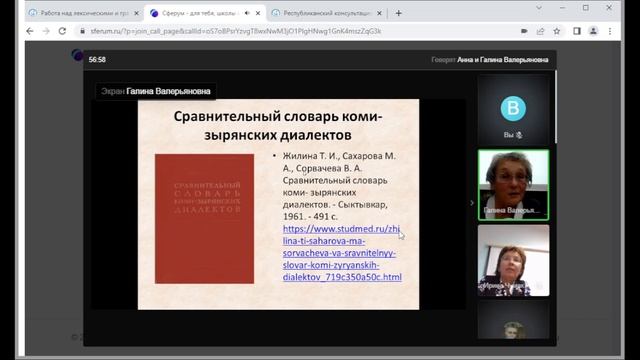Image resolution: width=640 pixels, height=360 pixels.
Task: Close the Сферум tab
Action: (x=258, y=13)
